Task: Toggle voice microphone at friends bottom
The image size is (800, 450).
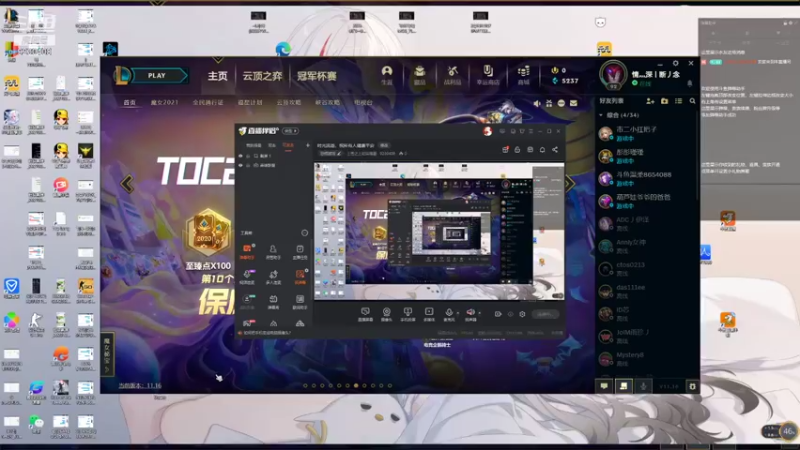Action: pos(643,386)
